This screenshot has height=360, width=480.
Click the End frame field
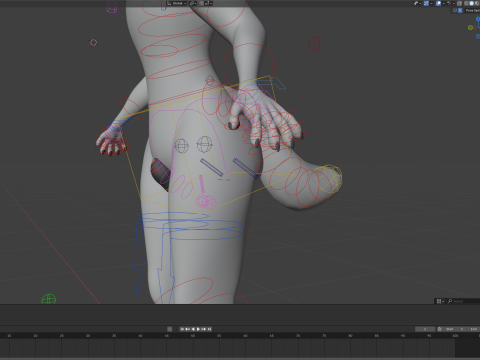pos(473,329)
